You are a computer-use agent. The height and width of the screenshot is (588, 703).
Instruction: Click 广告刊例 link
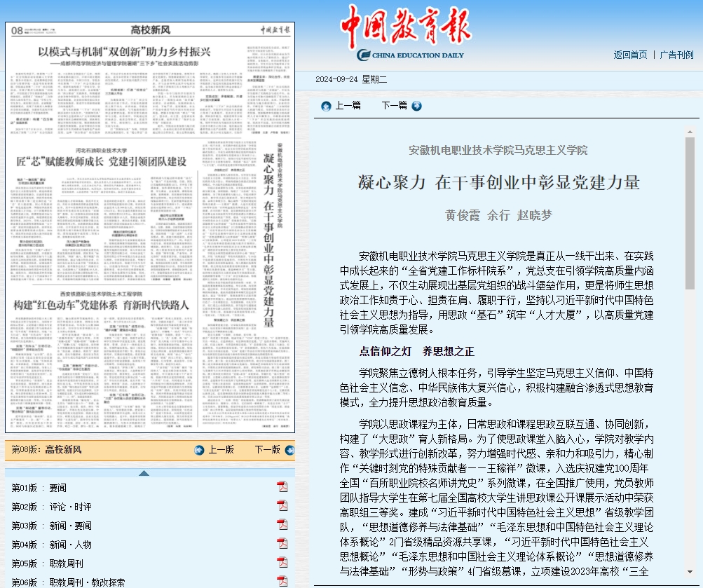tap(676, 55)
